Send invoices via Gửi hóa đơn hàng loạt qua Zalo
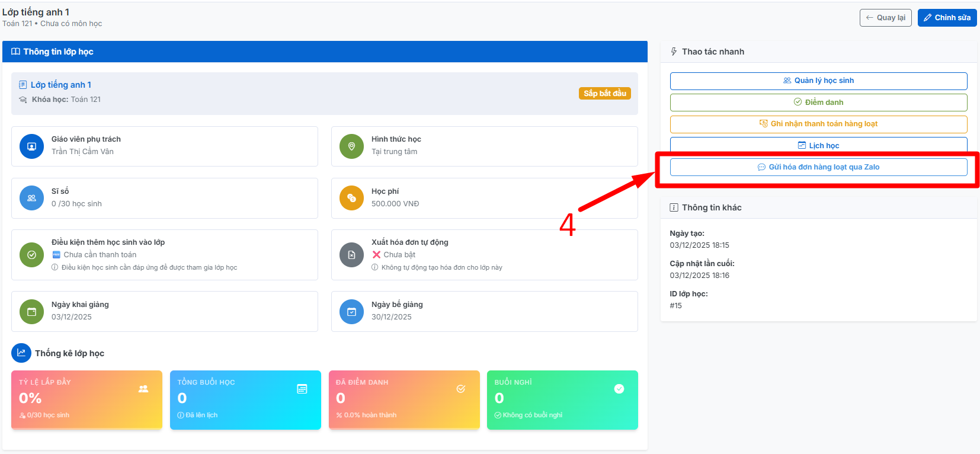The width and height of the screenshot is (980, 454). [x=818, y=167]
